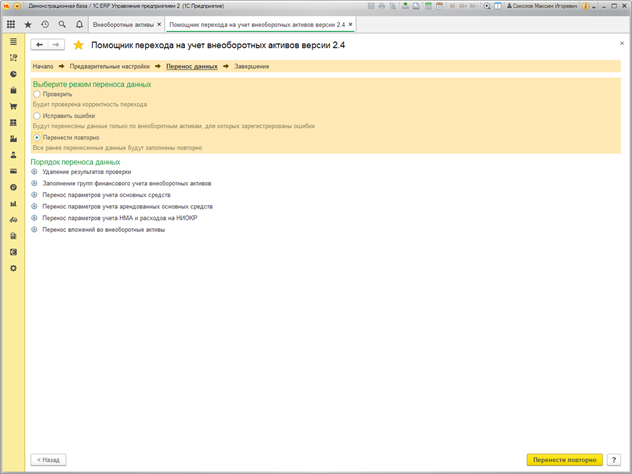Close the wizard form with the x
This screenshot has height=474, width=632.
[x=622, y=43]
